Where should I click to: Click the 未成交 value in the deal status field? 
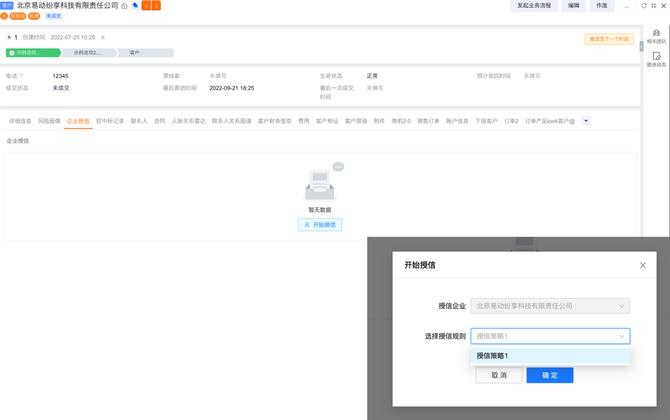coord(61,88)
